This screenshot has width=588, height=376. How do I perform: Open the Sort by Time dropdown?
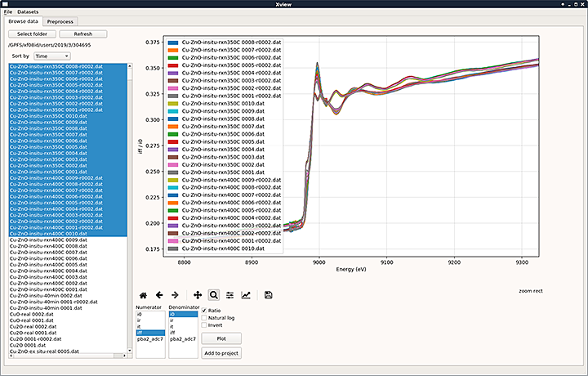pyautogui.click(x=51, y=56)
